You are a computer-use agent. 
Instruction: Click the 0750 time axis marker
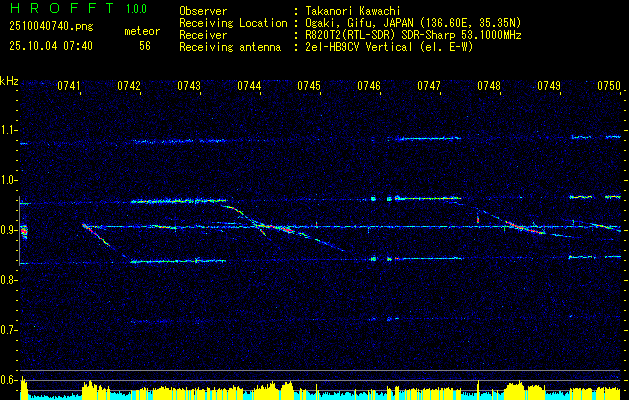click(x=609, y=85)
